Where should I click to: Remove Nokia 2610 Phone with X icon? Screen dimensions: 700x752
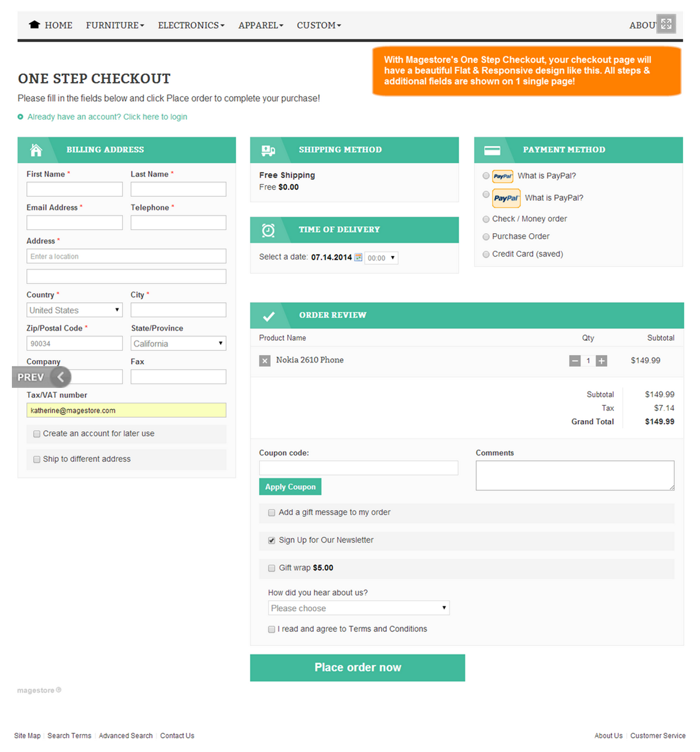(265, 361)
